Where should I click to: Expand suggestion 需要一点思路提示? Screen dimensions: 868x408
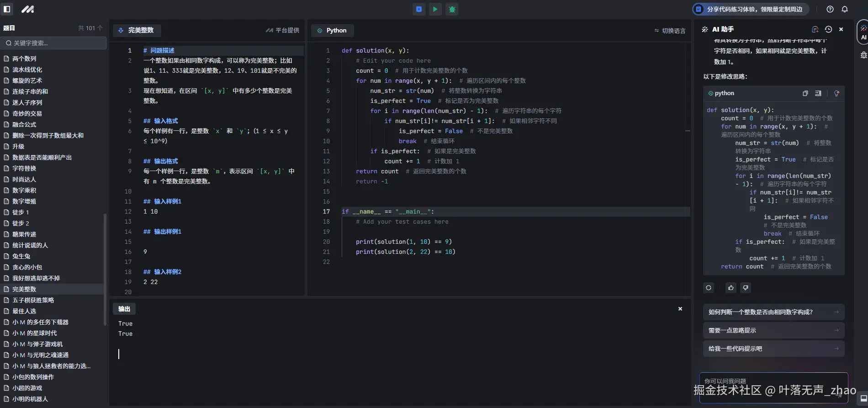(x=773, y=330)
